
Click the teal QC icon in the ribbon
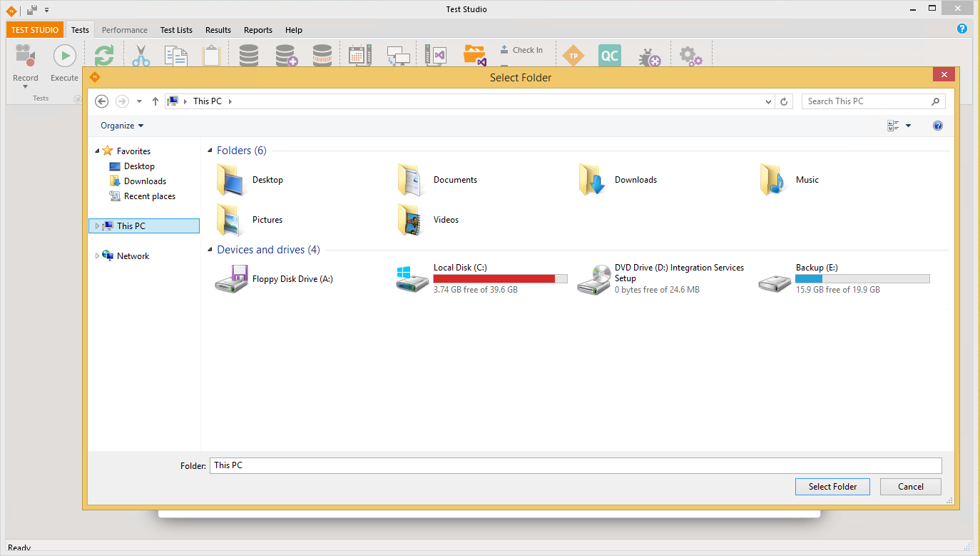pos(609,56)
